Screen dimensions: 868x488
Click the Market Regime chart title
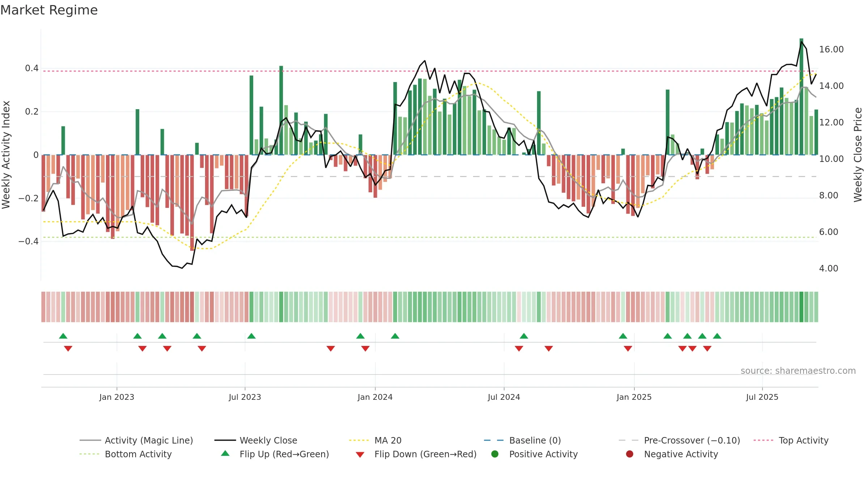[x=49, y=10]
